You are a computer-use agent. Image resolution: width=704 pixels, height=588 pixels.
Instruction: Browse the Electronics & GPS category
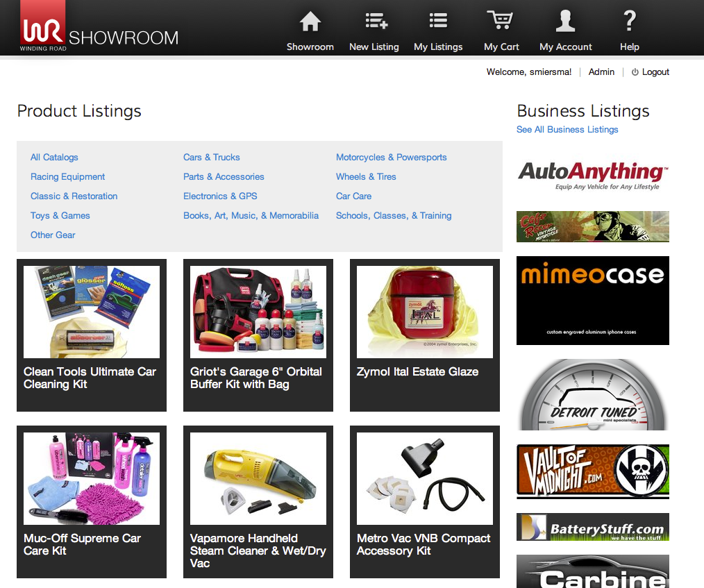tap(220, 196)
